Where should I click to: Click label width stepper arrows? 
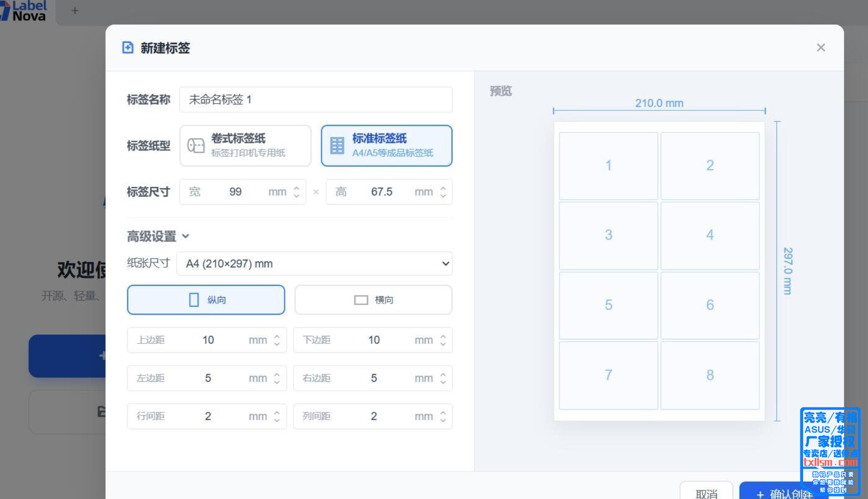click(x=297, y=192)
